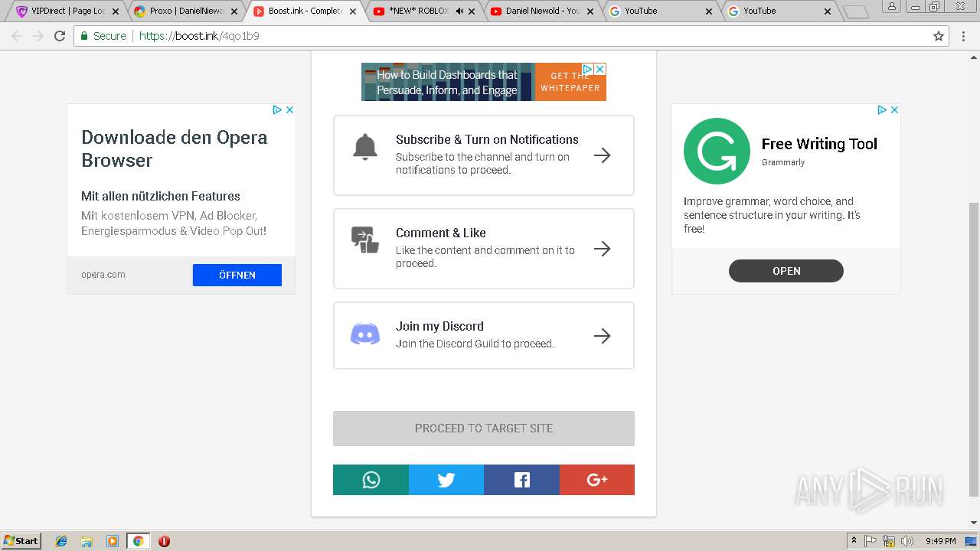Click the Opera taskbar icon
980x551 pixels.
164,541
